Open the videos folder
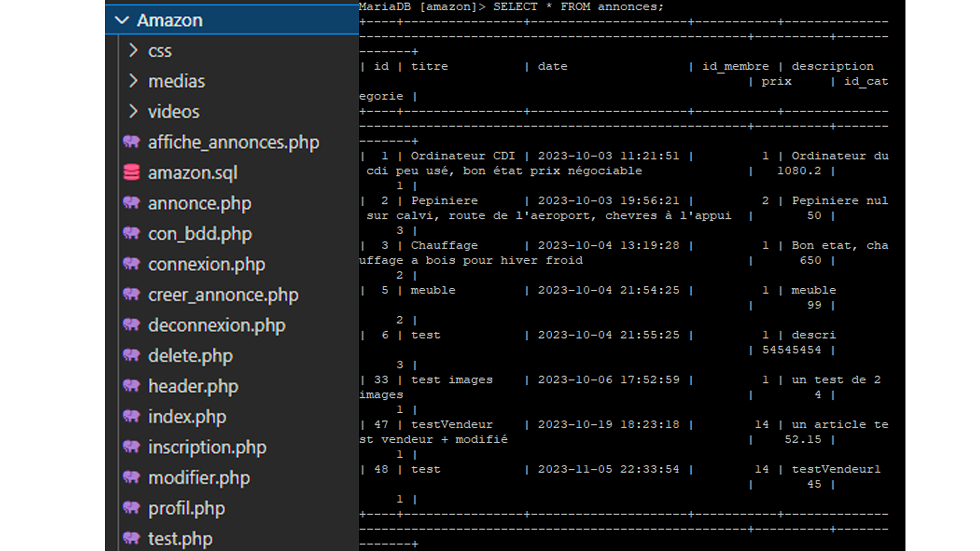The width and height of the screenshot is (980, 551). coord(174,112)
